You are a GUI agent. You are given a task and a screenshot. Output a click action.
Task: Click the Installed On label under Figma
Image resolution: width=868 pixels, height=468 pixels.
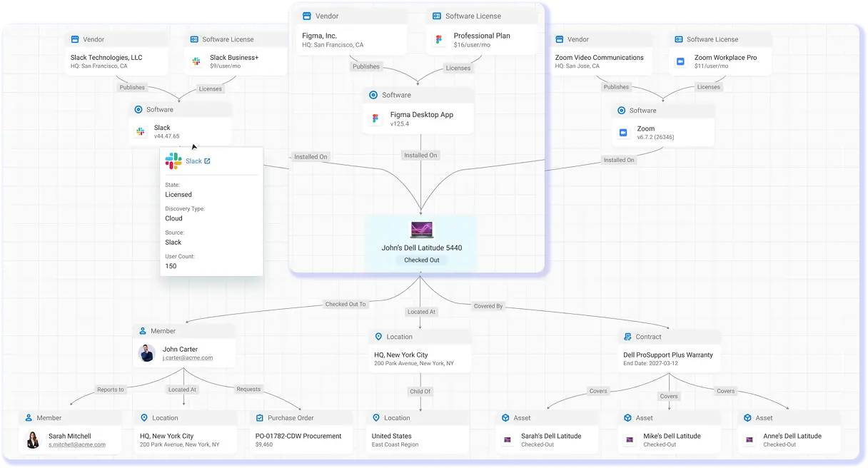coord(420,155)
